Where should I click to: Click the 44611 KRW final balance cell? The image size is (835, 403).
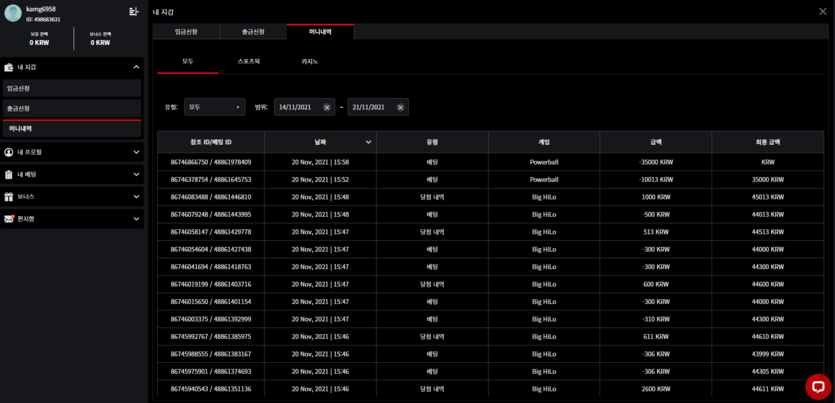[x=767, y=389]
